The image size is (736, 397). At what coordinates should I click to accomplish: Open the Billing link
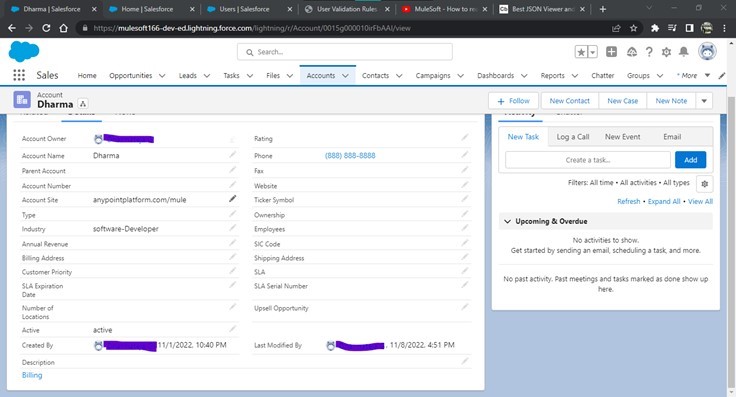pos(32,375)
